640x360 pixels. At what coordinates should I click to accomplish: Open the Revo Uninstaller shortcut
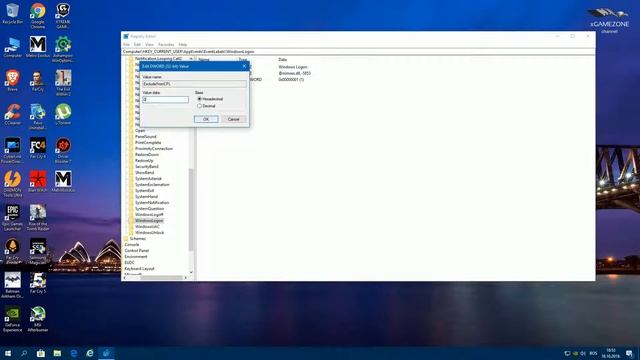pyautogui.click(x=38, y=116)
